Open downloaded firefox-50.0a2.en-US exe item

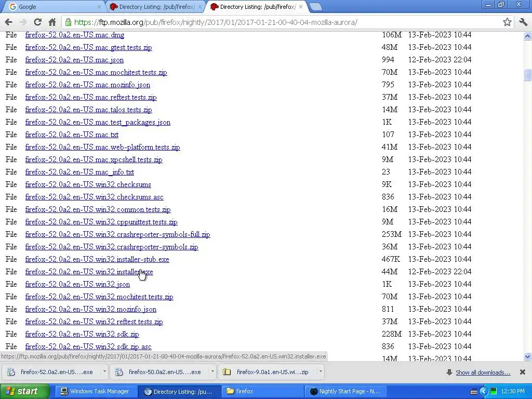(160, 372)
